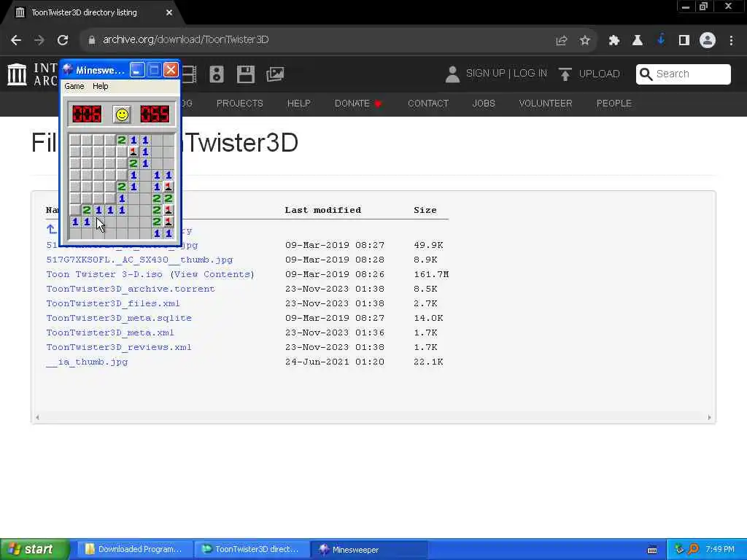Image resolution: width=747 pixels, height=560 pixels.
Task: Click the on-screen keyboard tray icon
Action: pyautogui.click(x=652, y=550)
